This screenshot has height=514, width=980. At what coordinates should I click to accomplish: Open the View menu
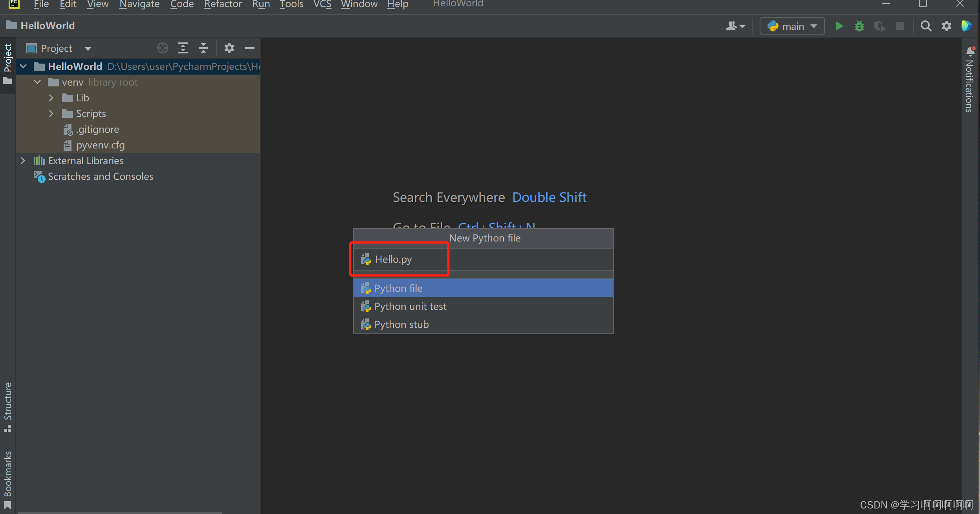pos(98,4)
